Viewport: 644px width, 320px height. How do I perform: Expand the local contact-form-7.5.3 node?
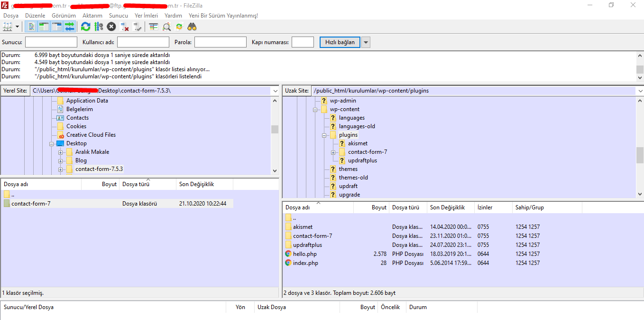point(61,169)
